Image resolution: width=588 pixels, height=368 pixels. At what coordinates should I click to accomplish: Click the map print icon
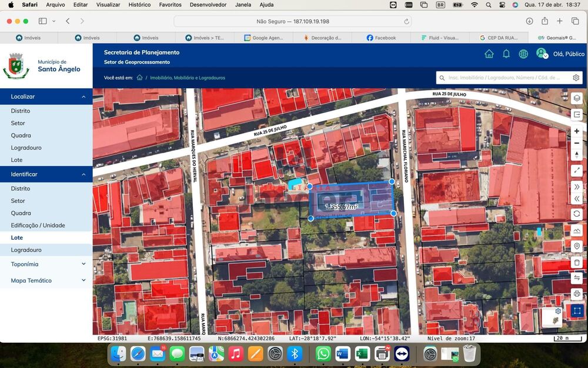coord(577,293)
